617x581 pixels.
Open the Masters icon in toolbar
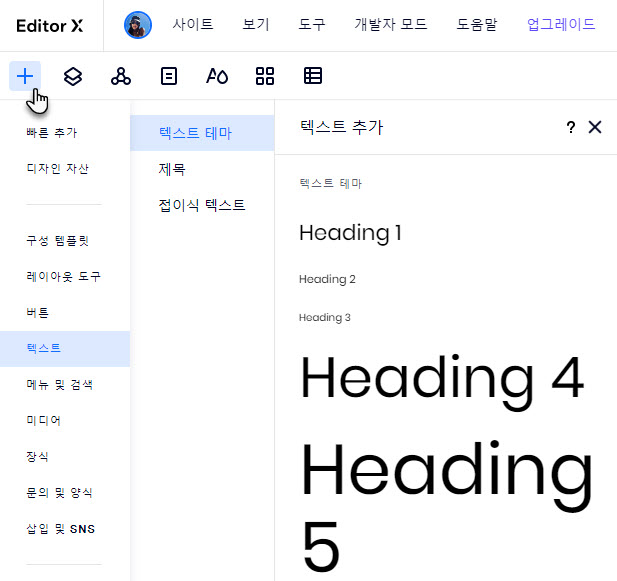(x=121, y=76)
